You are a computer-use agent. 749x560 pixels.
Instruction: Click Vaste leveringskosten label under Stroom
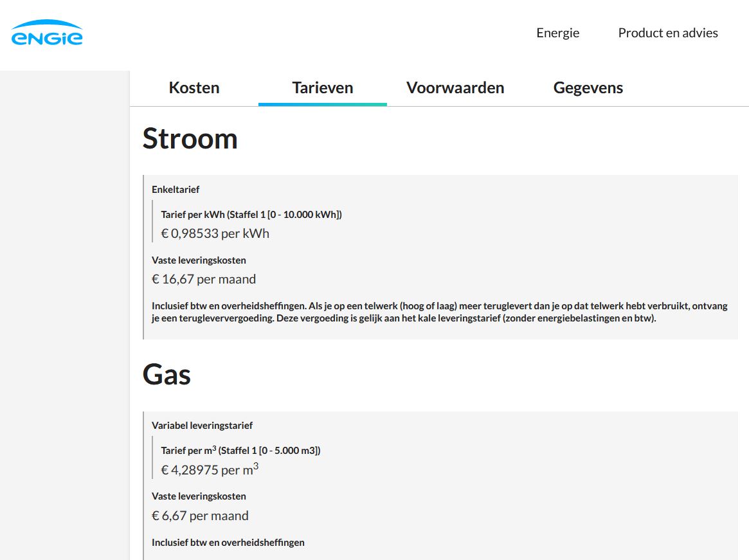pos(199,260)
